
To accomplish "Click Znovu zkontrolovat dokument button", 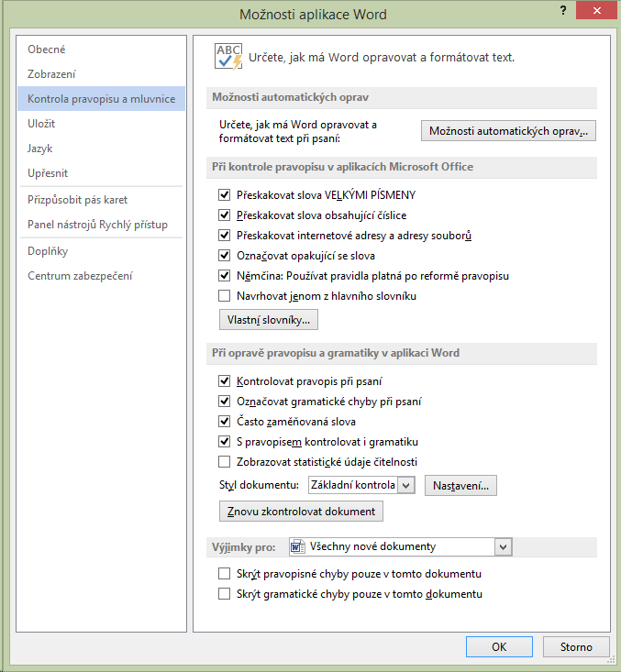I will click(x=301, y=512).
